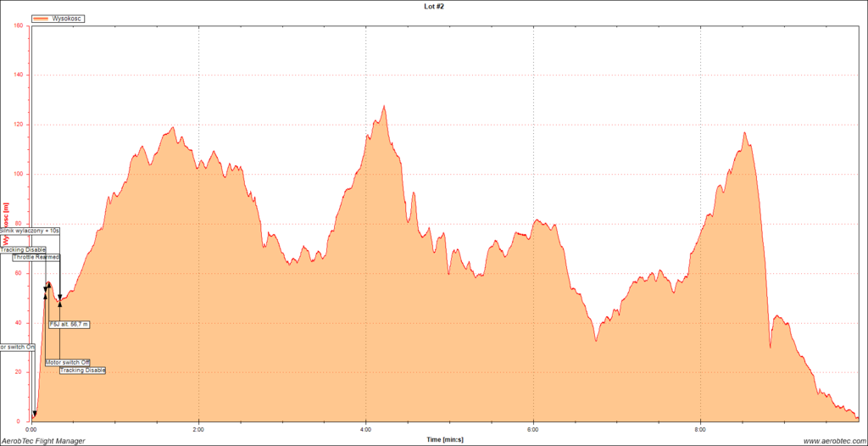868x446 pixels.
Task: Select the 8:00 tick on time axis
Action: (700, 430)
